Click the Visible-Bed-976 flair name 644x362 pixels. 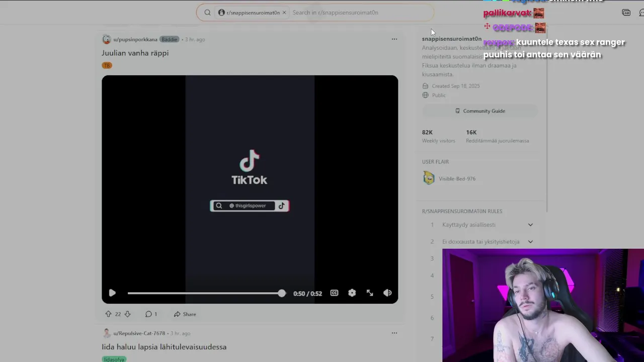[457, 178]
